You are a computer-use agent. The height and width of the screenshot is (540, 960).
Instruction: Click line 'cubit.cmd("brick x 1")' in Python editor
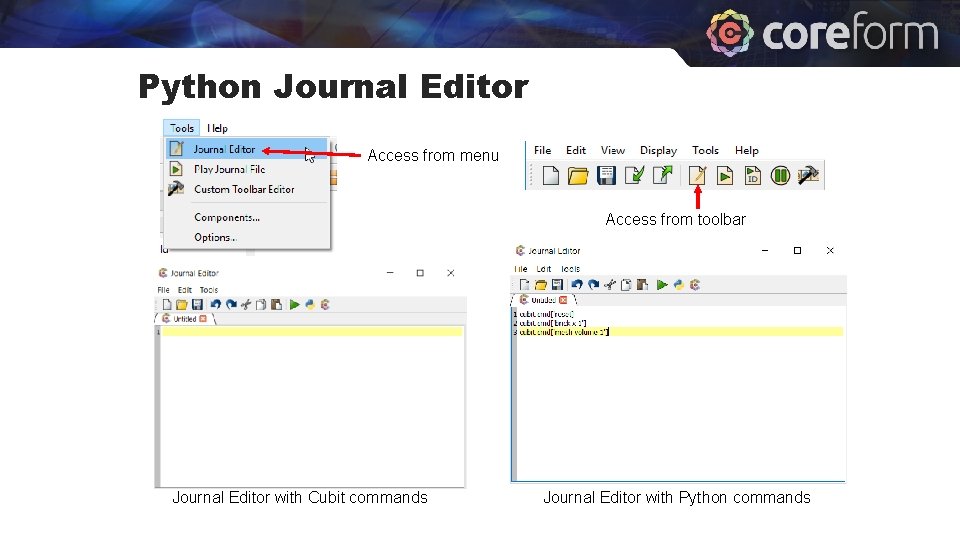553,323
